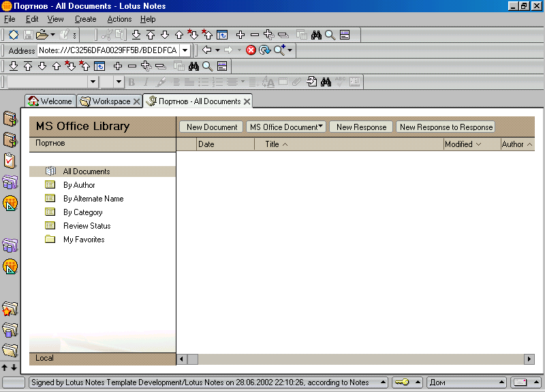Click the New Document button
The width and height of the screenshot is (545, 392).
[212, 127]
